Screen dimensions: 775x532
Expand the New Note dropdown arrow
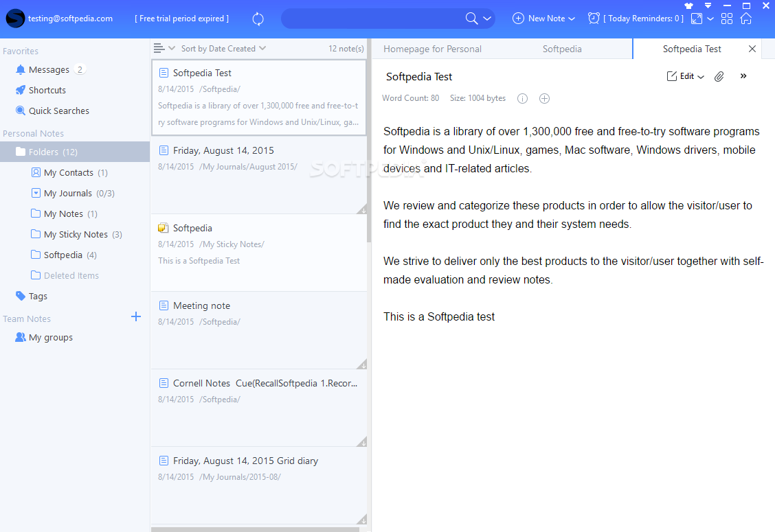(x=572, y=19)
